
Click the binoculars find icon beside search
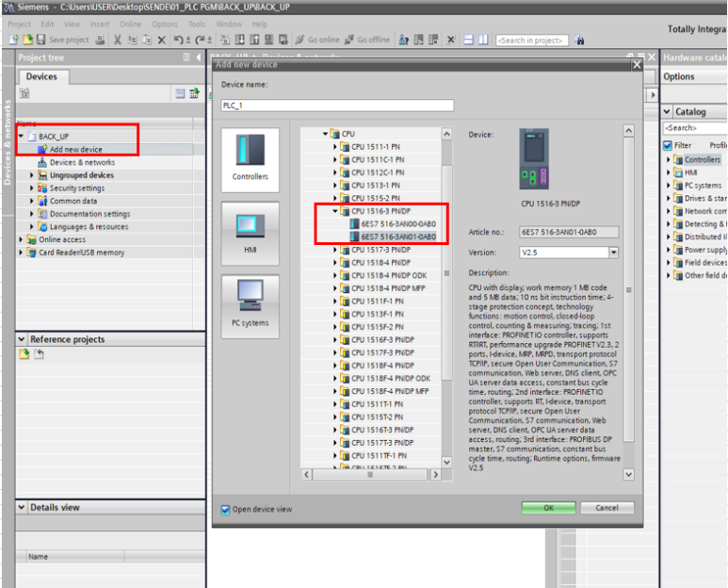579,40
